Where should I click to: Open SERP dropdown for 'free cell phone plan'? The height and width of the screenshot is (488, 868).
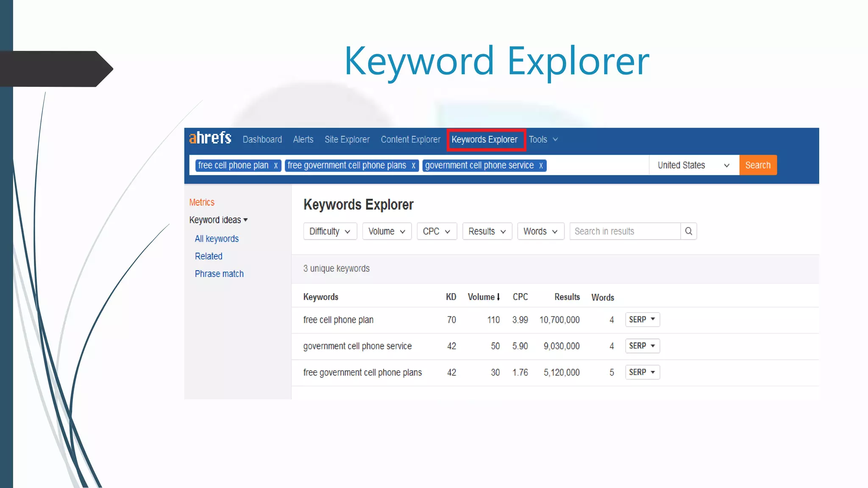point(642,319)
